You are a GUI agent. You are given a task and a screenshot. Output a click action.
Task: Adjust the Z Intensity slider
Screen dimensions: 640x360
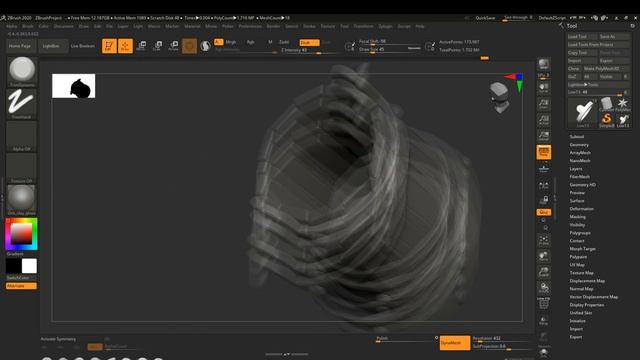click(308, 50)
